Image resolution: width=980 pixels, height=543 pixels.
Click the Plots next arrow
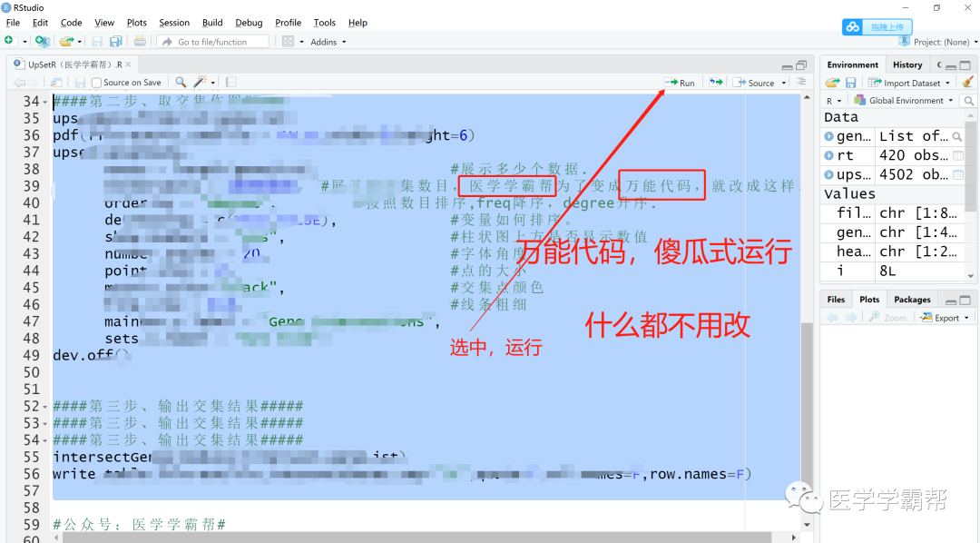850,317
